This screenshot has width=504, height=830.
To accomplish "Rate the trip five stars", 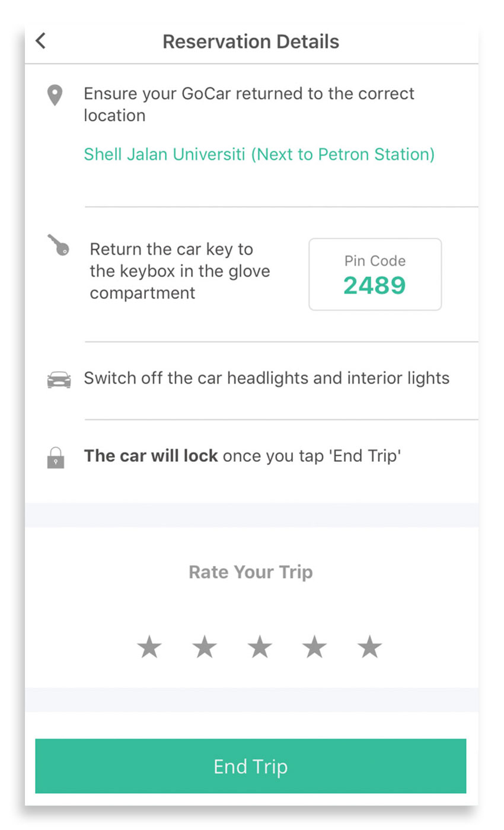I will (x=369, y=647).
